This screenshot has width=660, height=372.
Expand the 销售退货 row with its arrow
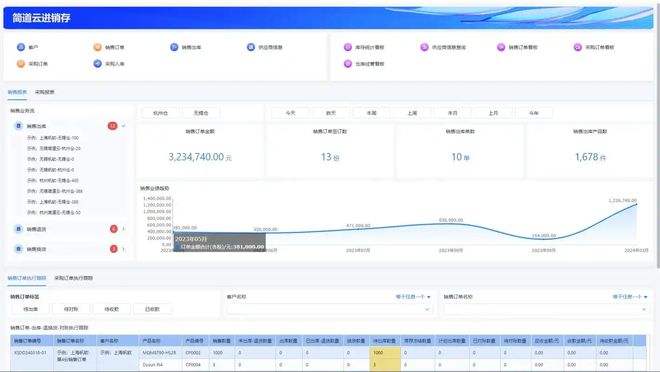[123, 229]
